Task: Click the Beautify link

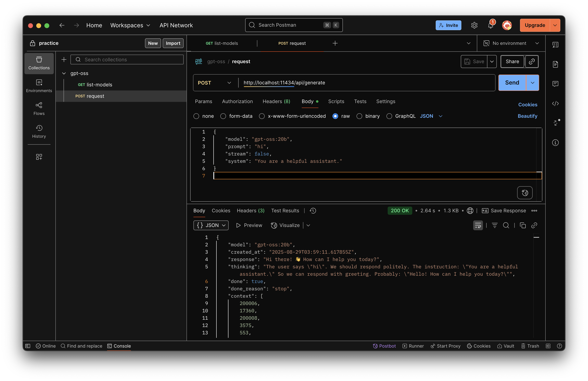Action: click(527, 116)
